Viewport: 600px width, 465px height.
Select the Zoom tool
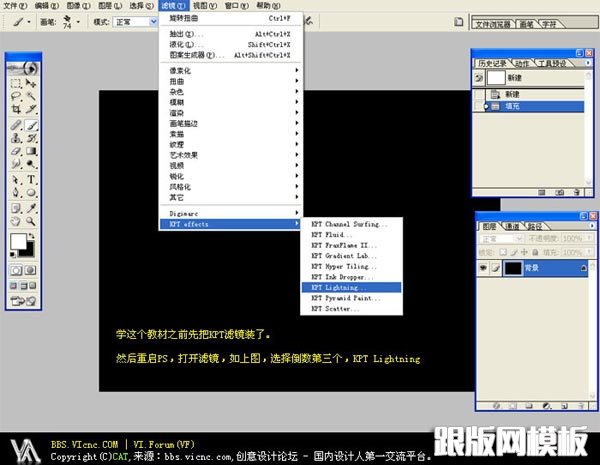(31, 221)
